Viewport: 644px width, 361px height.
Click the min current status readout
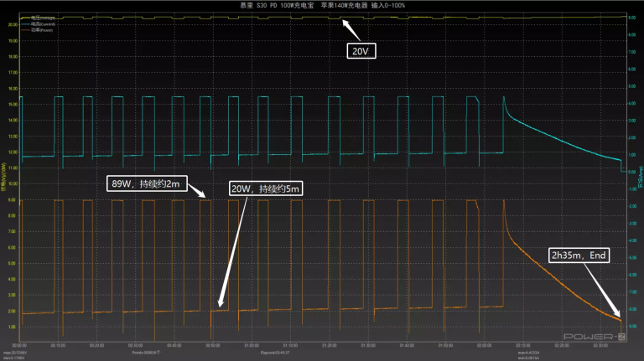pyautogui.click(x=528, y=358)
